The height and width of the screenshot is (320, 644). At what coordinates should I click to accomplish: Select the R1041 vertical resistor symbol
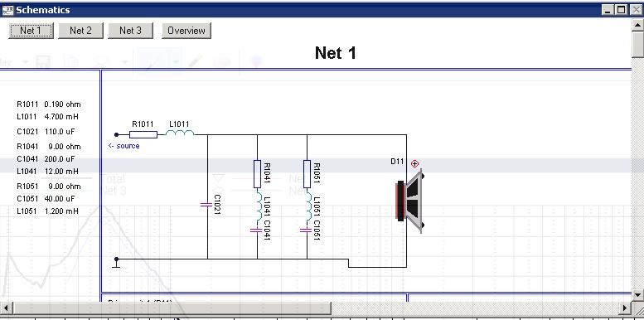tap(257, 174)
